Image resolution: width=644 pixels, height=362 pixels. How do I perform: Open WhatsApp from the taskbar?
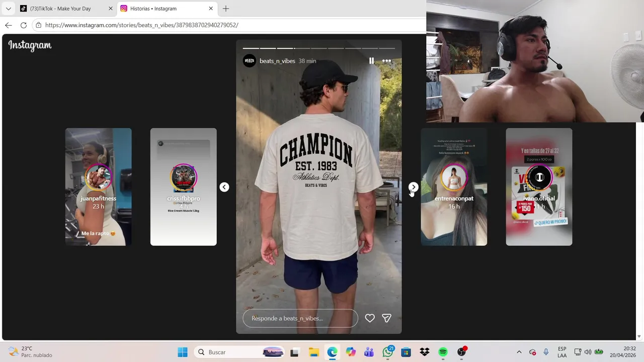(x=388, y=351)
